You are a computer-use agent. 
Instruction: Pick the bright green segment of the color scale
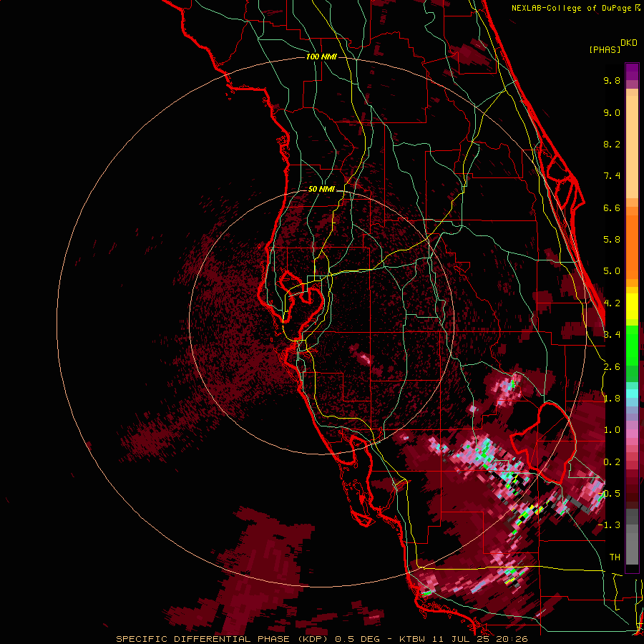tap(632, 345)
